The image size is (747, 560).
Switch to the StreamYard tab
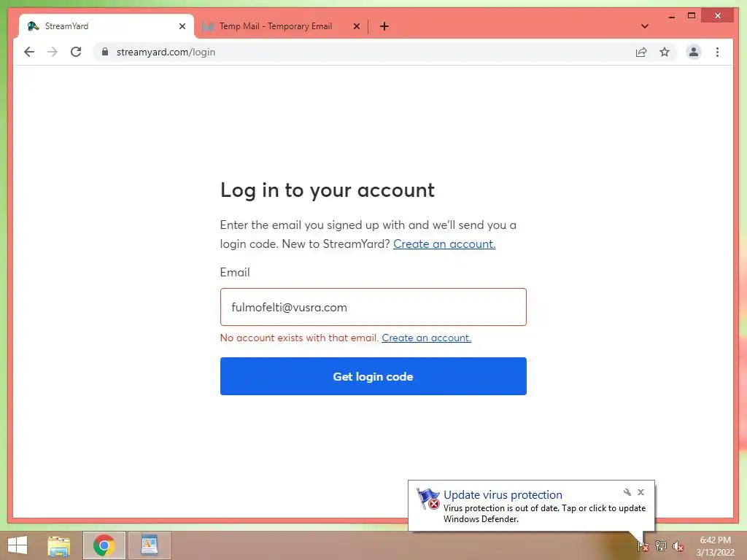(x=107, y=26)
